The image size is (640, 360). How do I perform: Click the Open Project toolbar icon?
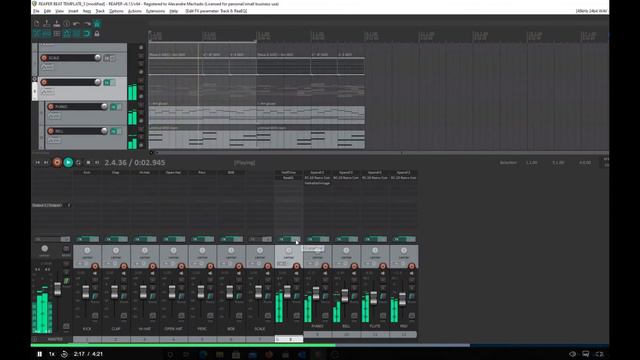click(x=47, y=24)
